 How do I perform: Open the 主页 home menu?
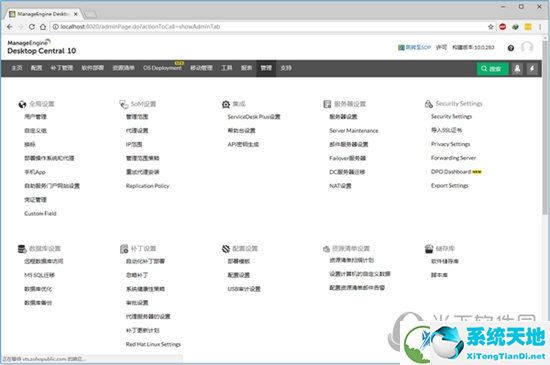pyautogui.click(x=16, y=68)
